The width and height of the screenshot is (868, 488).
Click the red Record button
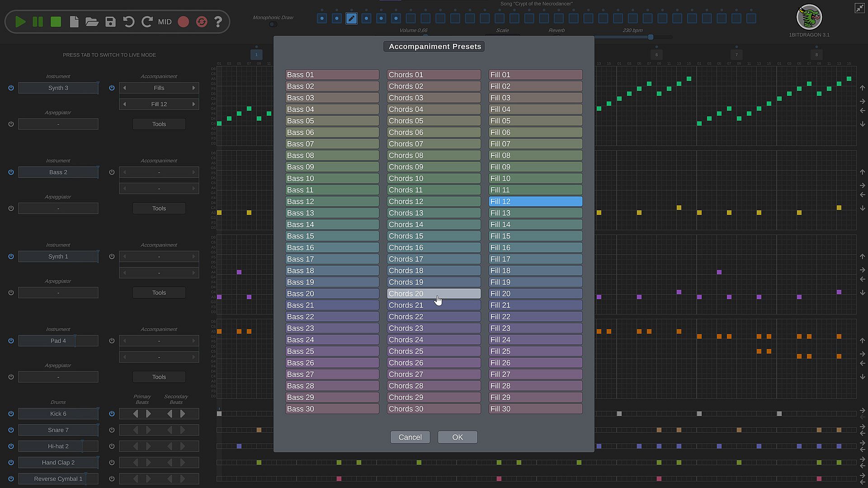(x=183, y=22)
